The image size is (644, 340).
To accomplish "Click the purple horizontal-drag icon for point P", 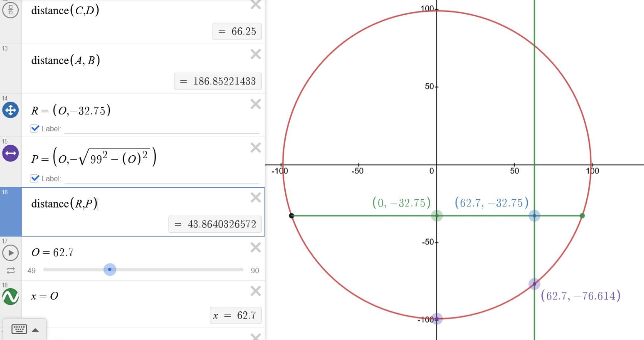I will point(10,153).
